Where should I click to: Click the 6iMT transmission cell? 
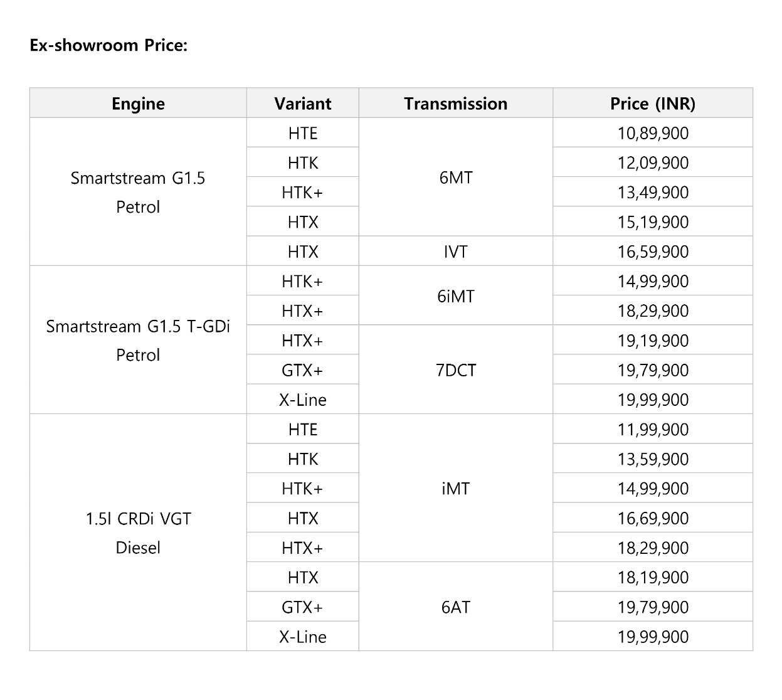point(456,295)
